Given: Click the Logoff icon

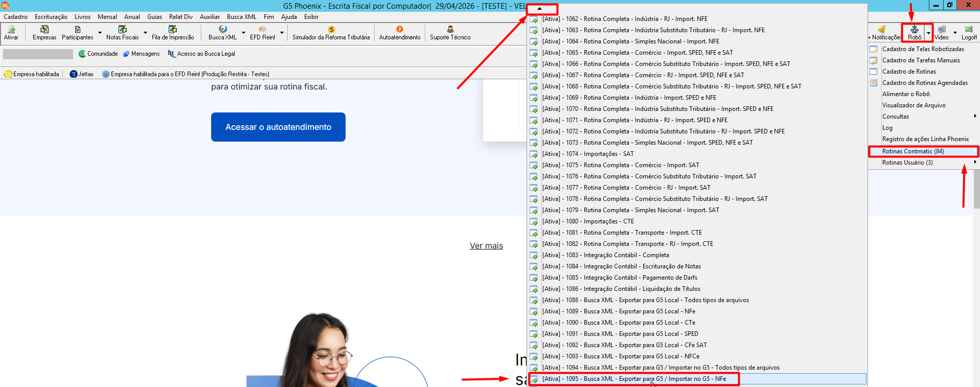Looking at the screenshot, I should (x=969, y=33).
